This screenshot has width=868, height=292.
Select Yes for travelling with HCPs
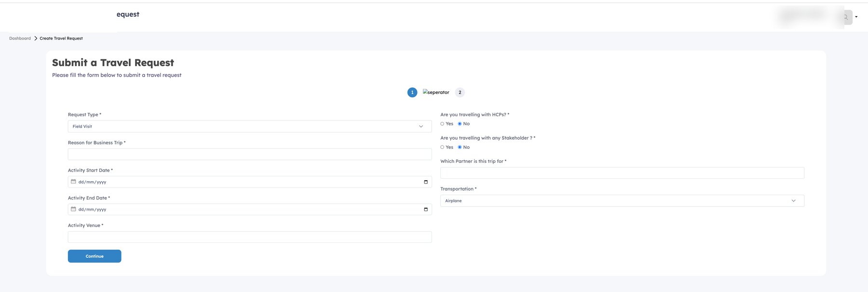tap(442, 124)
